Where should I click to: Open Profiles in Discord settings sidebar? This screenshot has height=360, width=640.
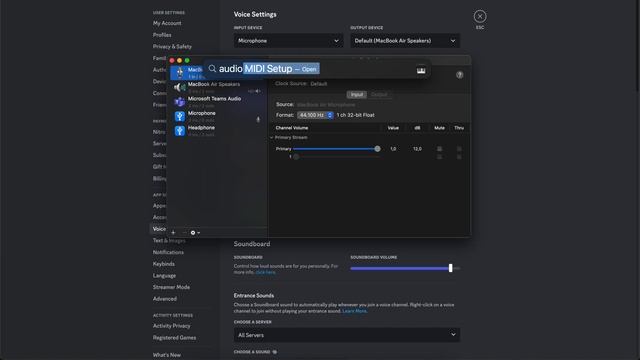pos(162,35)
